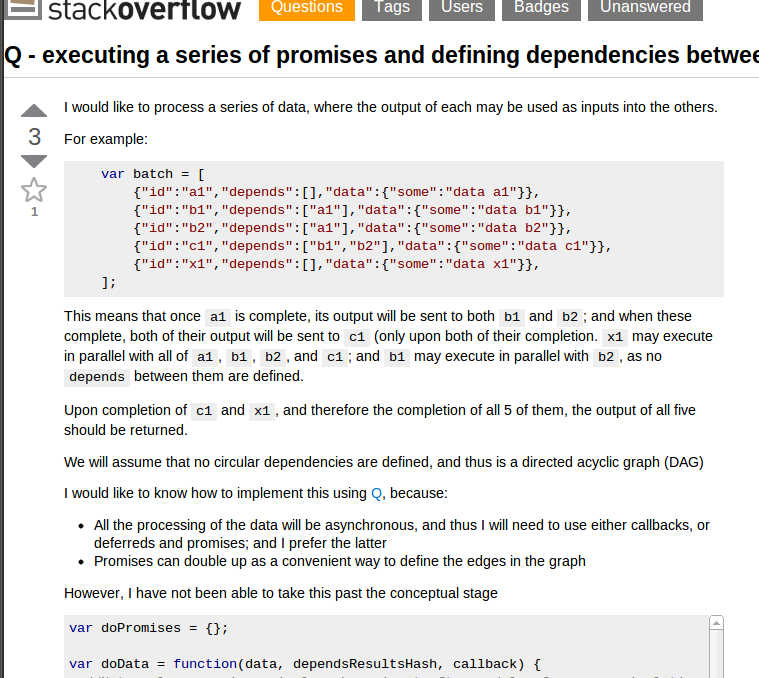Click the favorite count 1 under the star
The image size is (759, 678).
tap(34, 211)
